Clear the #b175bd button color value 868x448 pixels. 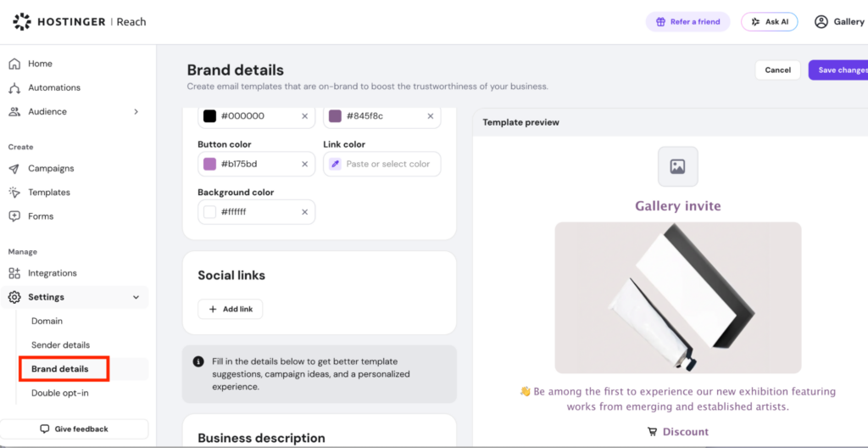[x=304, y=164]
